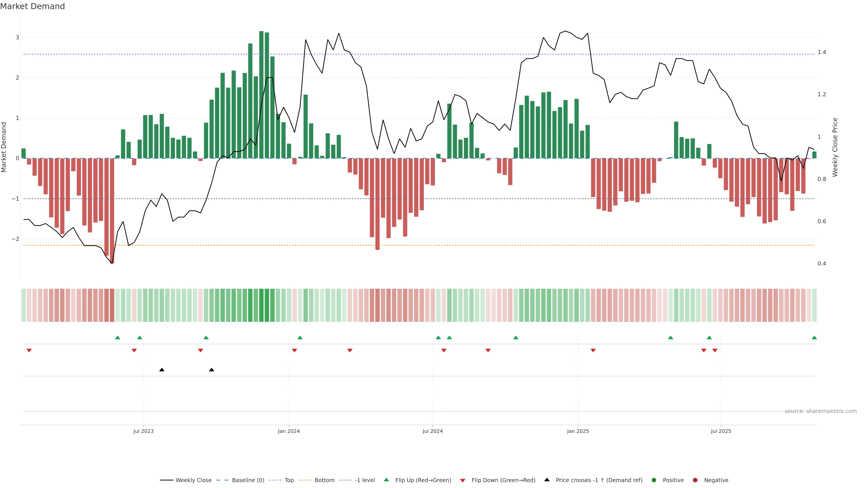
Task: Click Flip Up green triangle legend icon
Action: pos(386,480)
